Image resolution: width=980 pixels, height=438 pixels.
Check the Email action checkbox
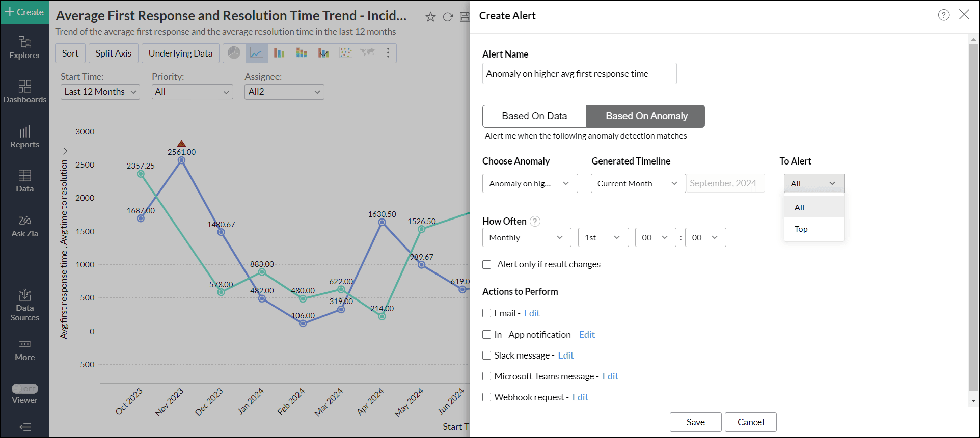(x=487, y=313)
